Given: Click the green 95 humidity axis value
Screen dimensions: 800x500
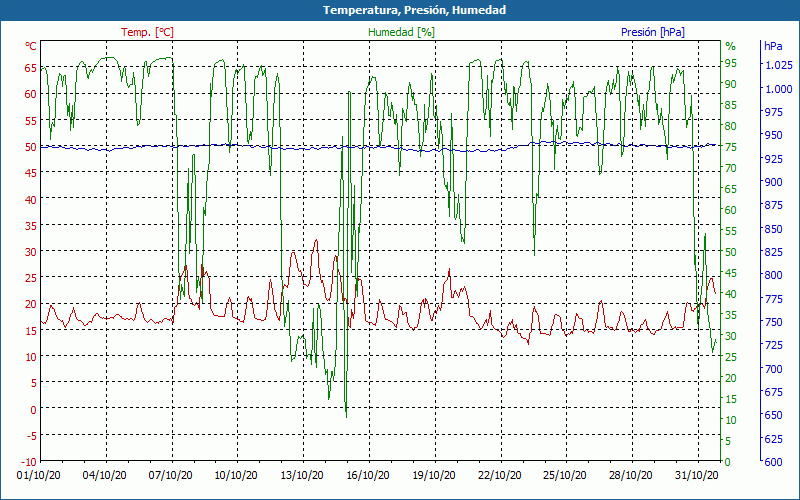Looking at the screenshot, I should click(x=731, y=63).
